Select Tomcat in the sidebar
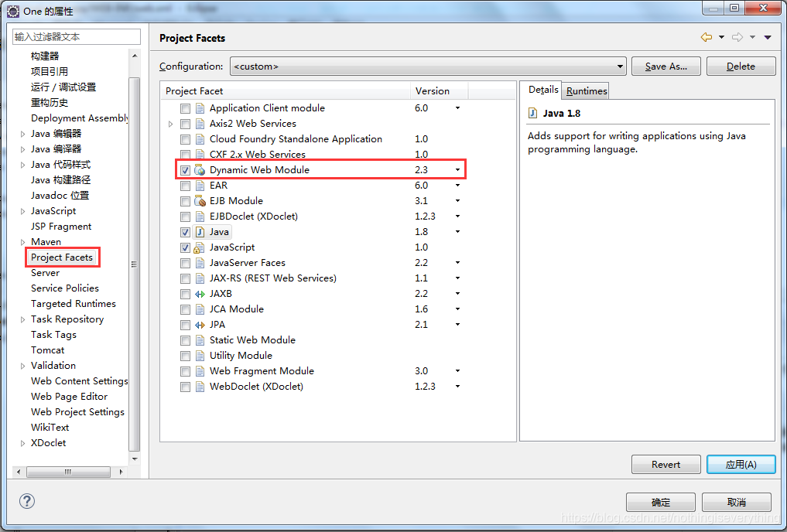787x532 pixels. [x=48, y=350]
